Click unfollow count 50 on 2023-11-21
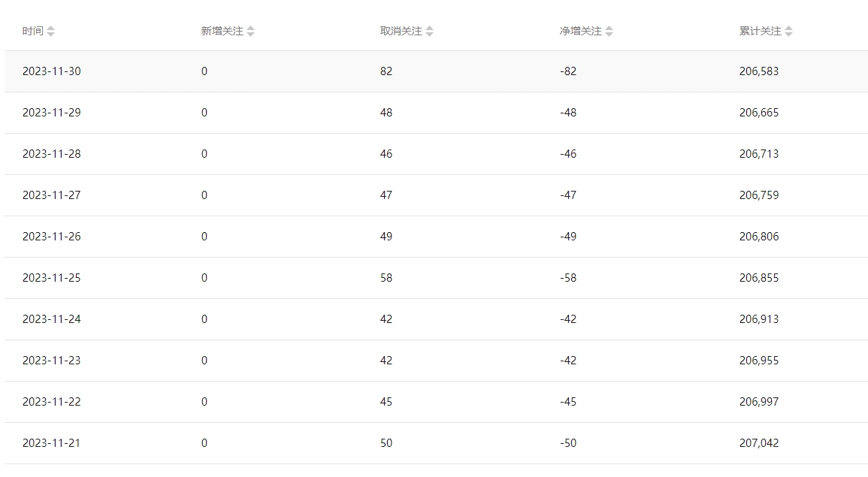Viewport: 868px width, 477px height. click(386, 443)
